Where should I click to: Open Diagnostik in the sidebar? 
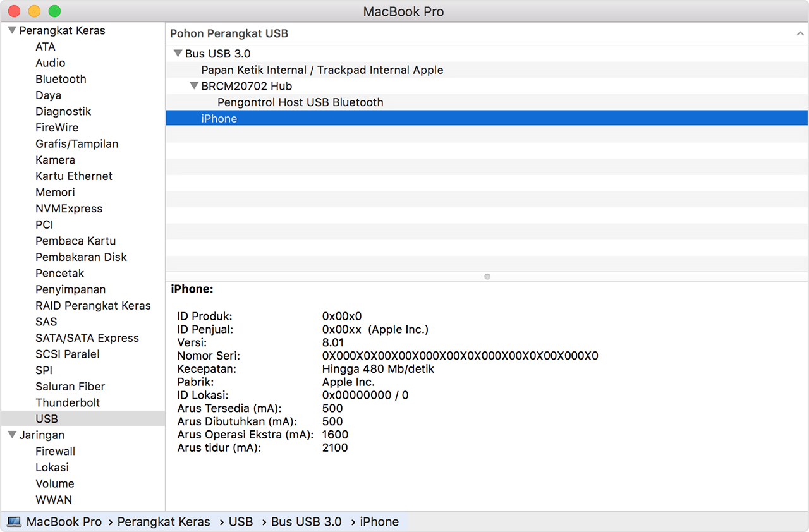pos(63,111)
